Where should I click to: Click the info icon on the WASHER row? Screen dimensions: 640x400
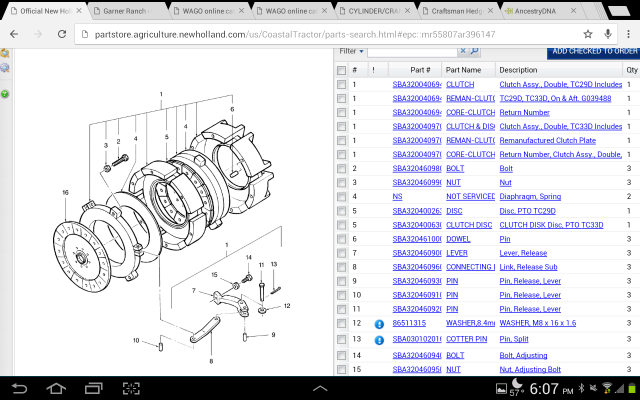379,324
